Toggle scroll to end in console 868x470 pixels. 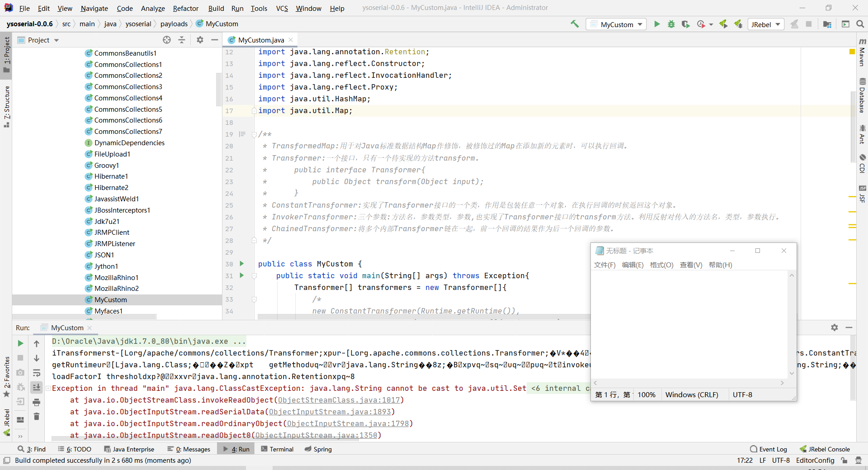tap(37, 387)
